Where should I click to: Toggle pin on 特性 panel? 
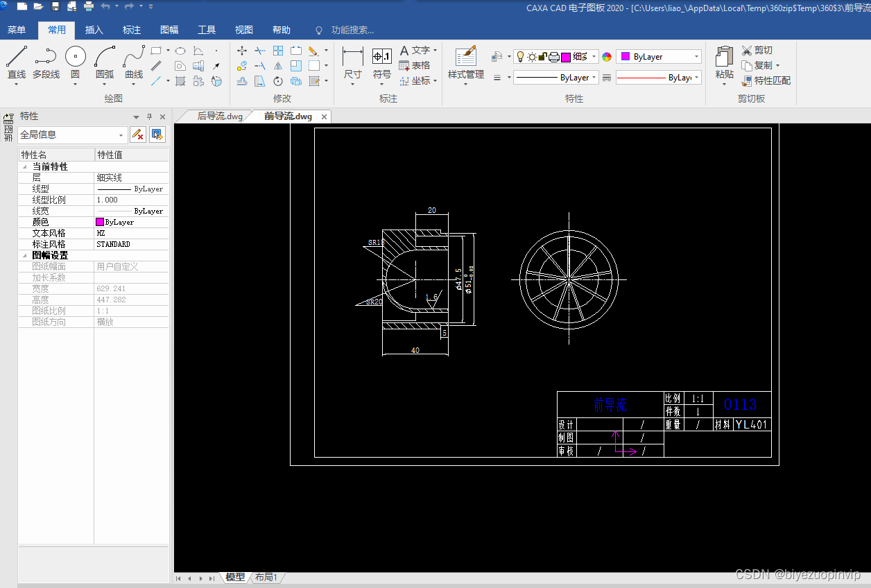(149, 116)
